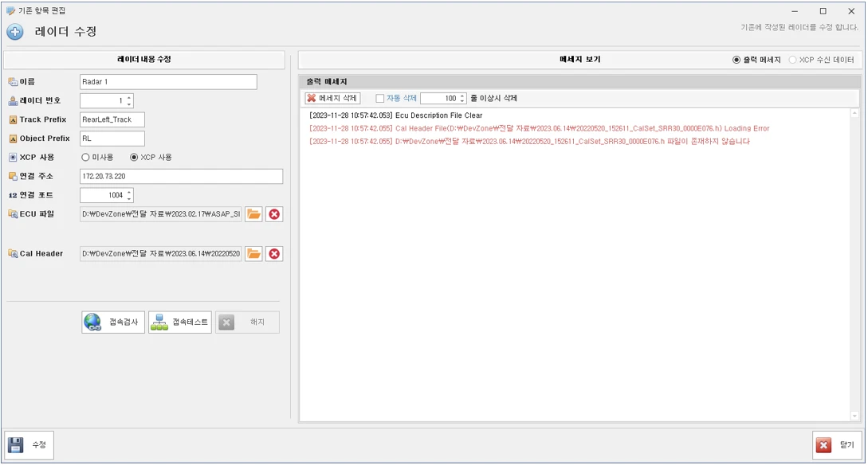This screenshot has height=465, width=868.
Task: Delete messages with 메세지 삭제 button
Action: tap(332, 99)
